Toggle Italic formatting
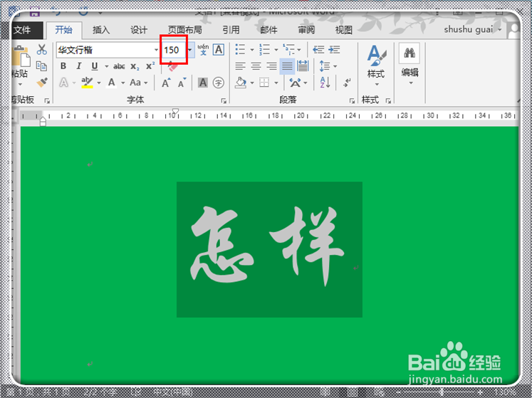The height and width of the screenshot is (398, 532). [79, 66]
